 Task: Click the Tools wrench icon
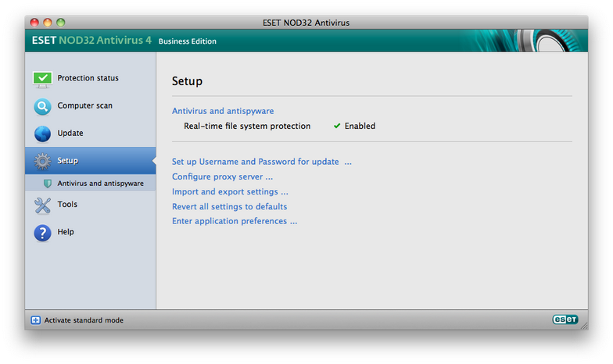point(42,205)
